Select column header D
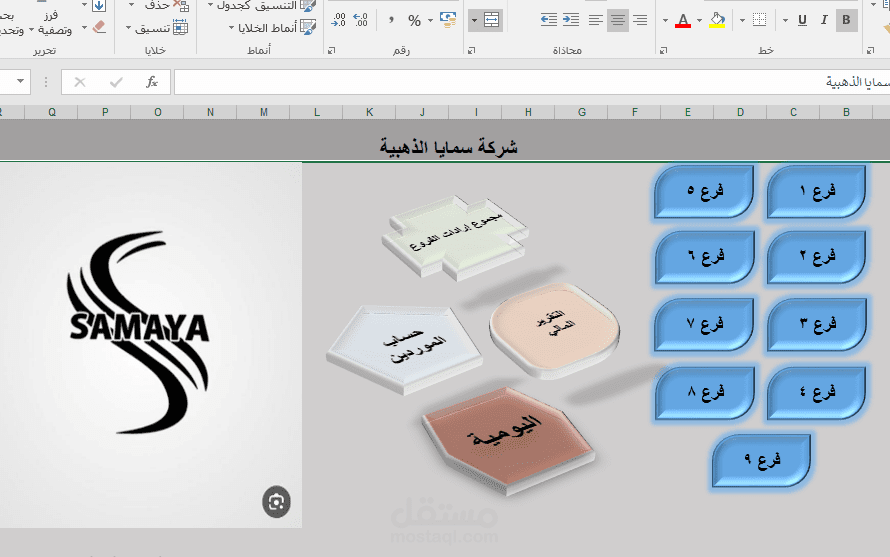Image resolution: width=890 pixels, height=557 pixels. pos(741,112)
